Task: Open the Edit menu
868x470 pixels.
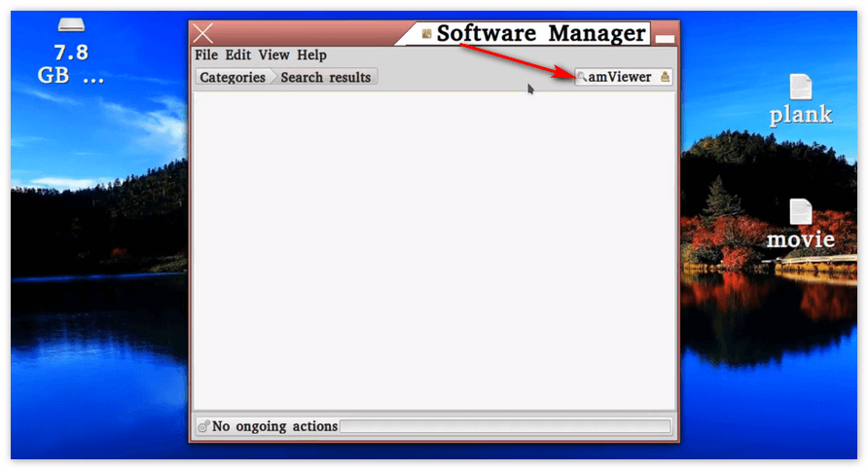Action: coord(238,55)
